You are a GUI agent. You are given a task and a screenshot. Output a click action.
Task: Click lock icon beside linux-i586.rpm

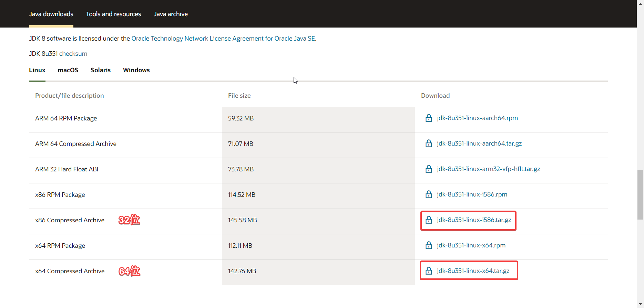coord(429,194)
